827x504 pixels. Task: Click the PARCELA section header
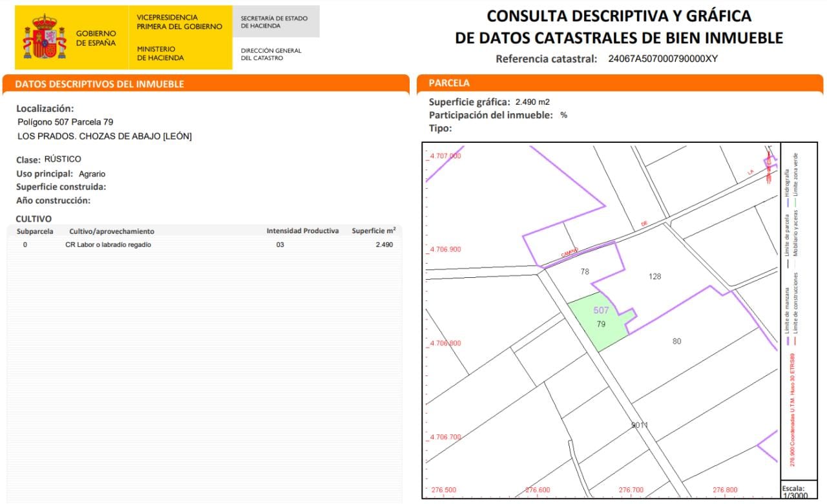449,83
